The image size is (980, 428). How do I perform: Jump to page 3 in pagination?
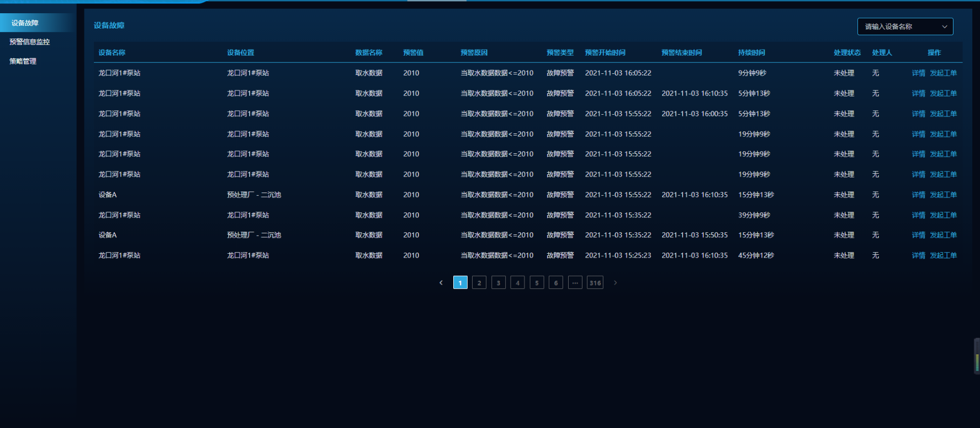pos(499,283)
